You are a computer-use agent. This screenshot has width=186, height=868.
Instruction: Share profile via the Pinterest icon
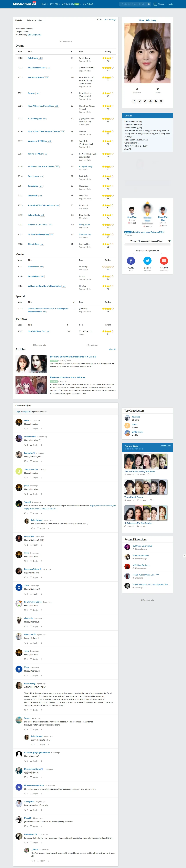[x=150, y=101]
